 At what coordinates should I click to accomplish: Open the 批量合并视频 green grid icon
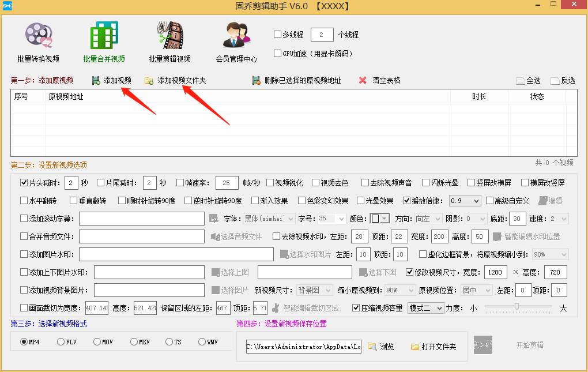pyautogui.click(x=104, y=35)
